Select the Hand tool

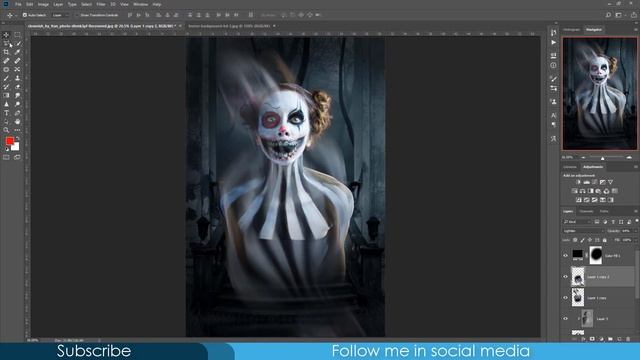17,122
